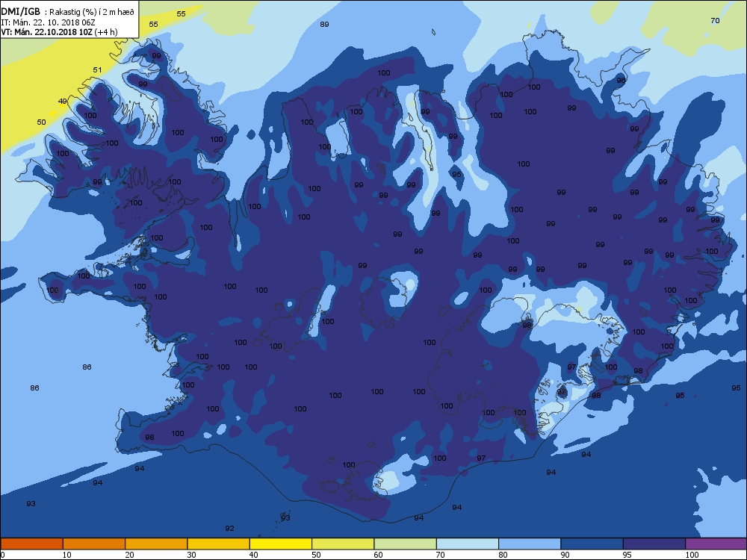Click the legend scale label 10

click(x=66, y=555)
